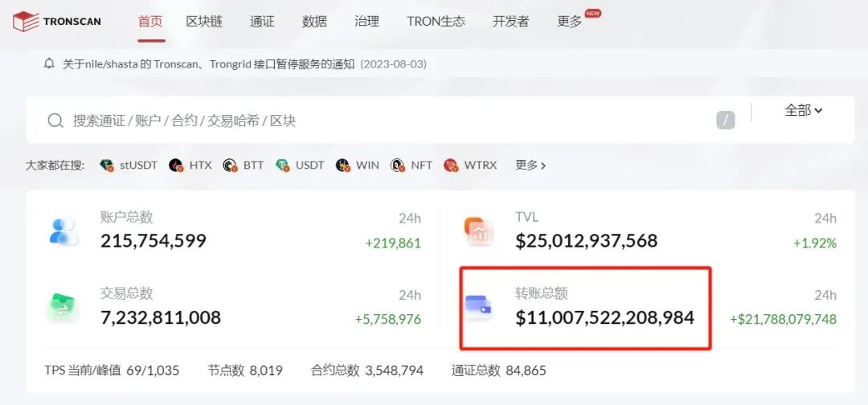Click the BTT token icon
The width and height of the screenshot is (868, 405).
tap(230, 165)
